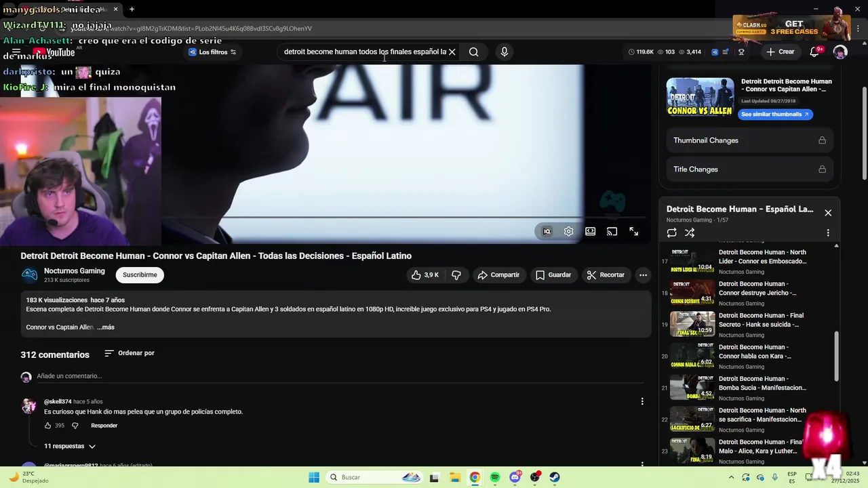Viewport: 868px width, 488px height.
Task: Toggle theater mode in player
Action: [591, 232]
